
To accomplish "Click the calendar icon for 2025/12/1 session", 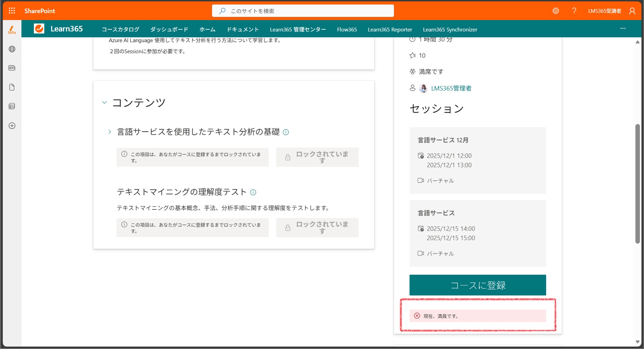I will [x=421, y=155].
